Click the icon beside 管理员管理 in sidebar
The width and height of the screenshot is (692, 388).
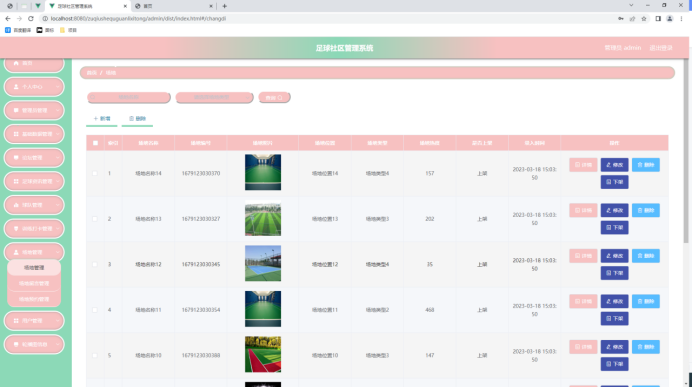[x=16, y=110]
